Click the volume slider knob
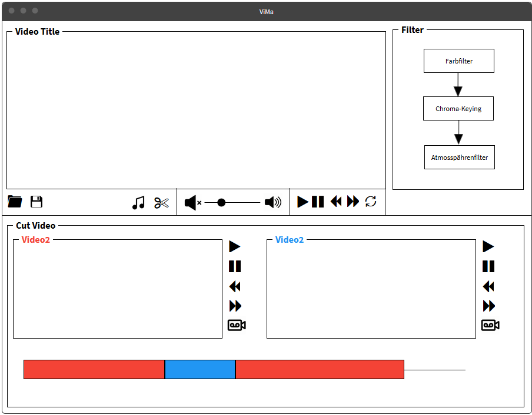Image resolution: width=532 pixels, height=415 pixels. coord(221,203)
